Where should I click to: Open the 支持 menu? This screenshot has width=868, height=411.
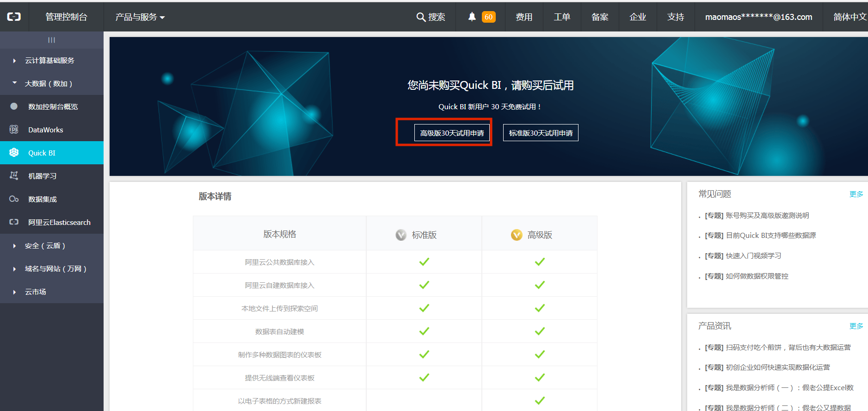click(x=676, y=17)
